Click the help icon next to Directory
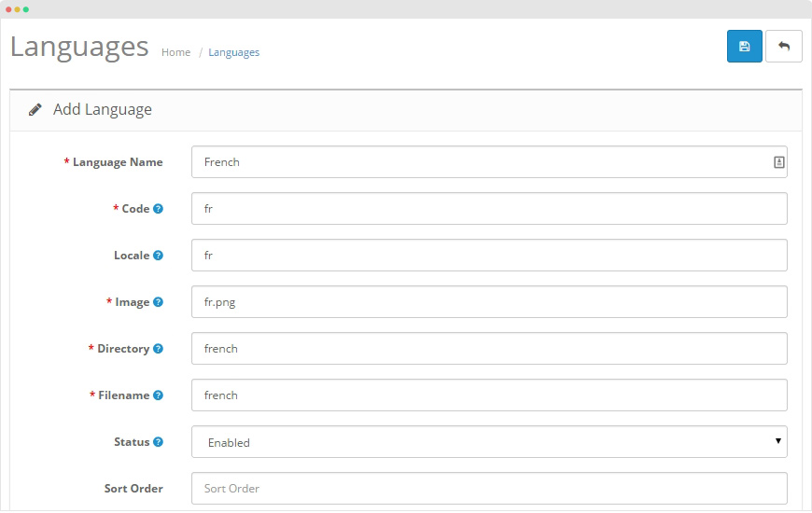The height and width of the screenshot is (513, 812). click(x=158, y=349)
